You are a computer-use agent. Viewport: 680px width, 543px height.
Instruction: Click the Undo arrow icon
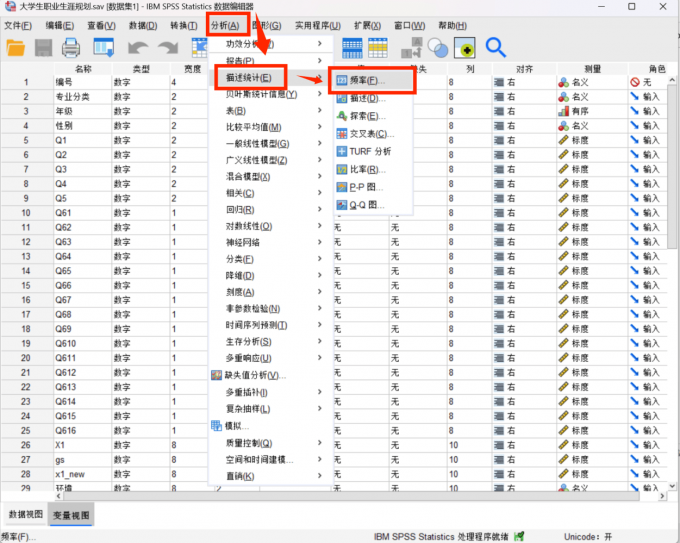(x=138, y=48)
